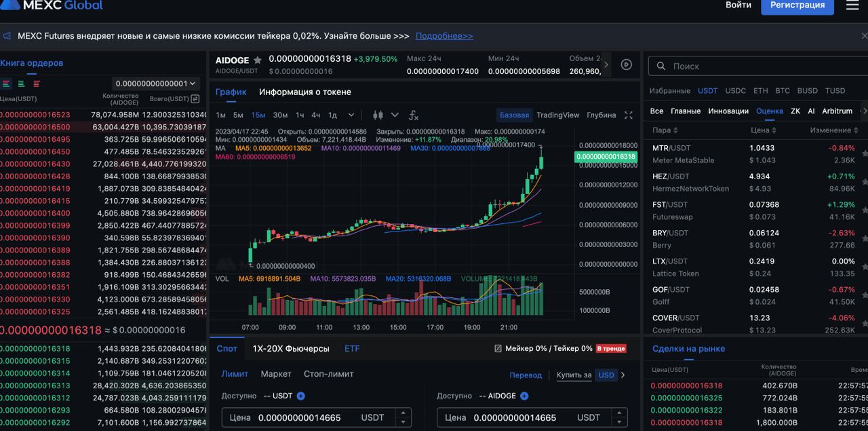Select the 5м timeframe
The width and height of the screenshot is (868, 431).
238,115
